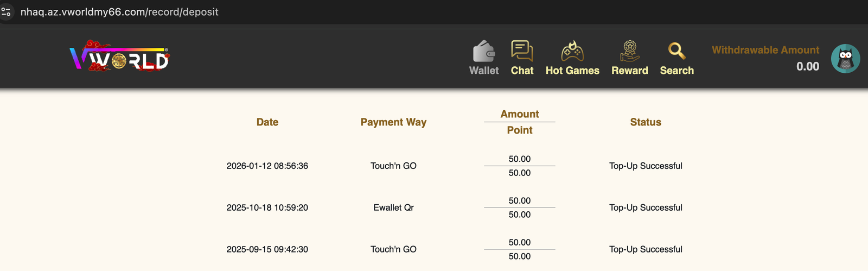Click the 2025-09-15 09:42:30 record date
868x271 pixels.
pos(267,249)
